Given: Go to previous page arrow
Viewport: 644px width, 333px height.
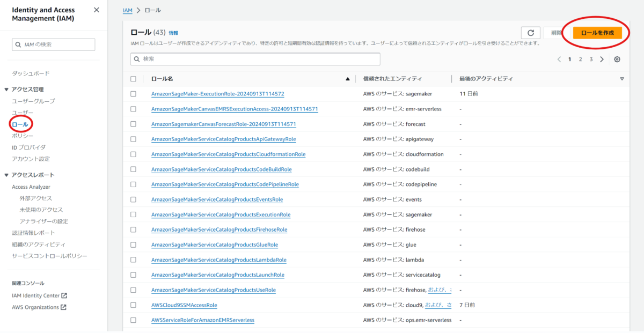Looking at the screenshot, I should pos(559,60).
